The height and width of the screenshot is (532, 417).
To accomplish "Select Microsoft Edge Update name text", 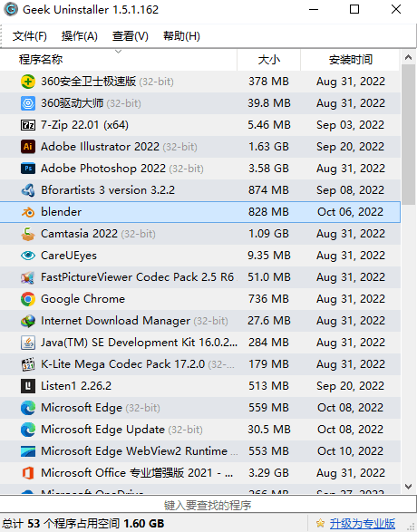I will [x=102, y=430].
